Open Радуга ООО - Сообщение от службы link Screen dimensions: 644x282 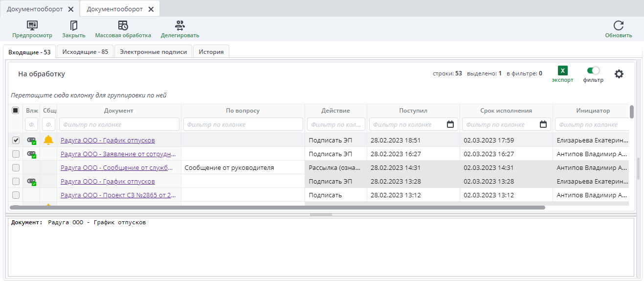click(117, 168)
